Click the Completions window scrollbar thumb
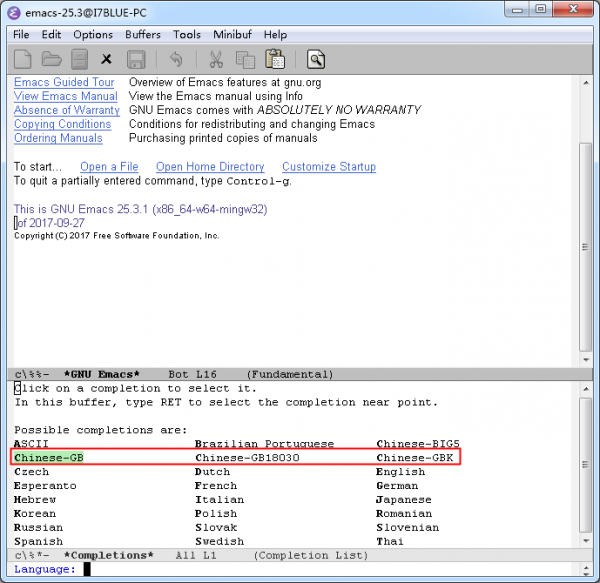 (x=586, y=465)
